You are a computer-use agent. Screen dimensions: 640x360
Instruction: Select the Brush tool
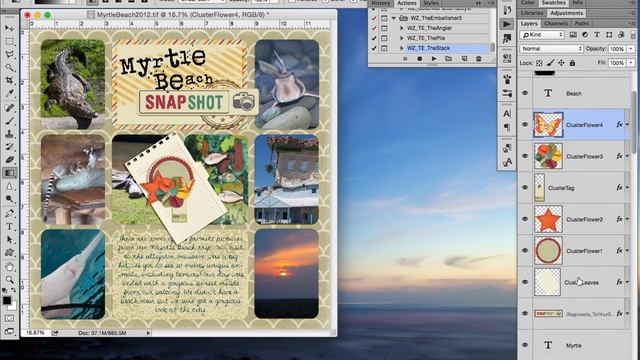click(x=9, y=121)
